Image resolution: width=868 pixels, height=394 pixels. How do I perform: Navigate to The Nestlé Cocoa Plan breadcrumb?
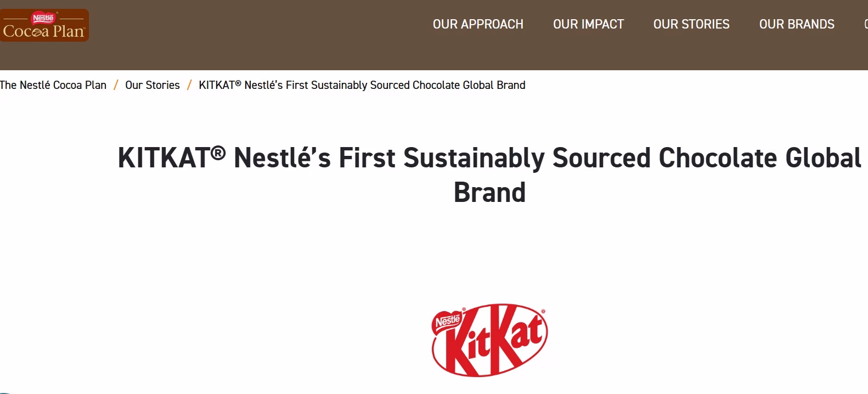coord(53,85)
